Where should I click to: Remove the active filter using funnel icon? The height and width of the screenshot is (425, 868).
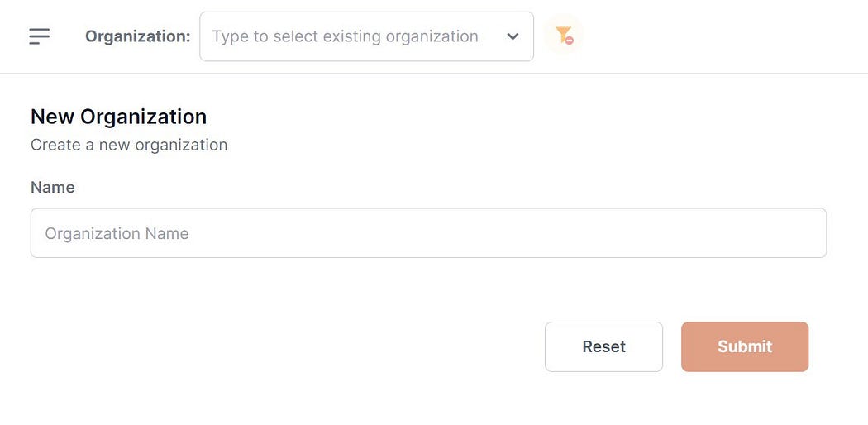[x=564, y=36]
